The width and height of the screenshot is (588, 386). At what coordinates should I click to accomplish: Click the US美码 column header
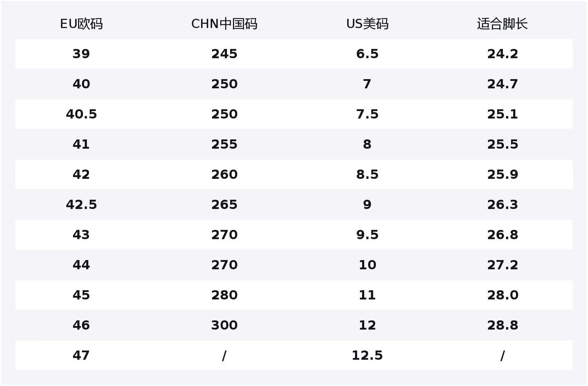coord(367,24)
